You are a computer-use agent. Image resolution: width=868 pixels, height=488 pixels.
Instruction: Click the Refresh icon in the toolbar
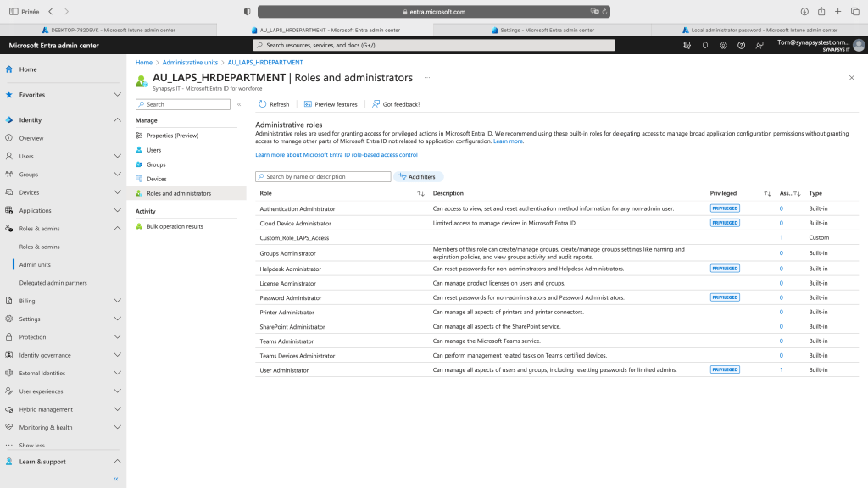point(263,104)
